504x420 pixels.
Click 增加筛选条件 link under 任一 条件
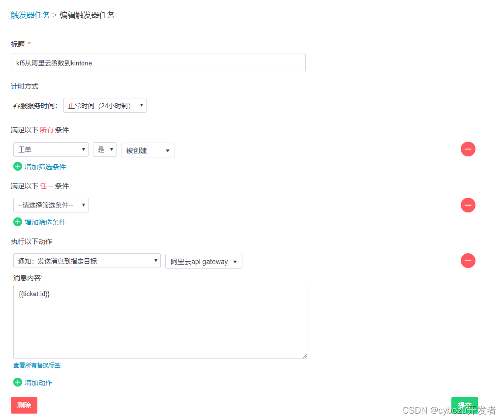click(x=45, y=222)
